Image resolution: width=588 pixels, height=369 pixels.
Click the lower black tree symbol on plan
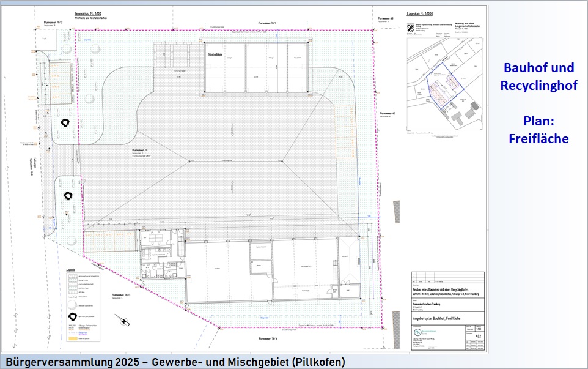68,196
